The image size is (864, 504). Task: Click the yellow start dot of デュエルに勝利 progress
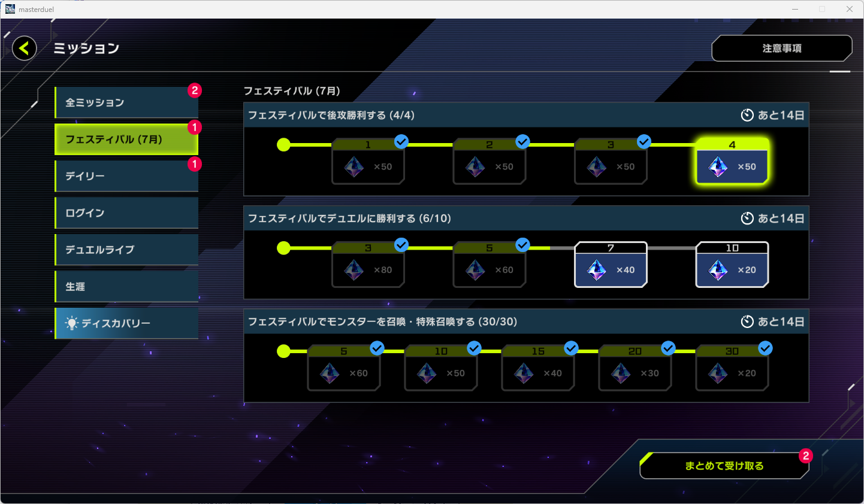tap(283, 248)
